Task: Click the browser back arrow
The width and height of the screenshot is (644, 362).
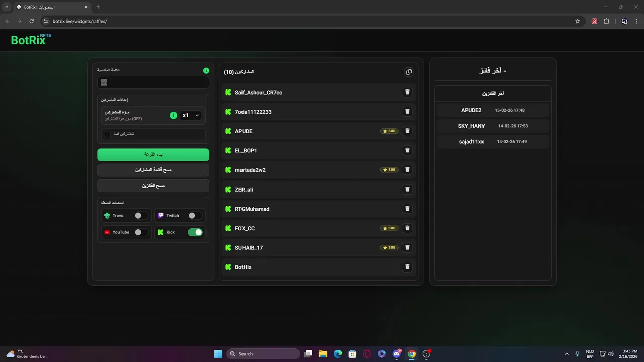Action: [7, 21]
